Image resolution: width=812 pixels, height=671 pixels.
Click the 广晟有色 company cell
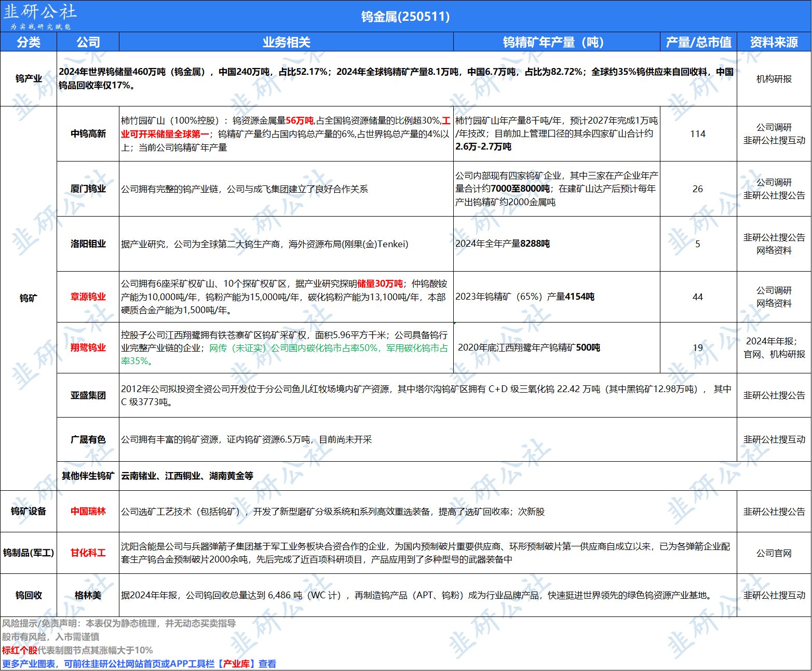[88, 440]
